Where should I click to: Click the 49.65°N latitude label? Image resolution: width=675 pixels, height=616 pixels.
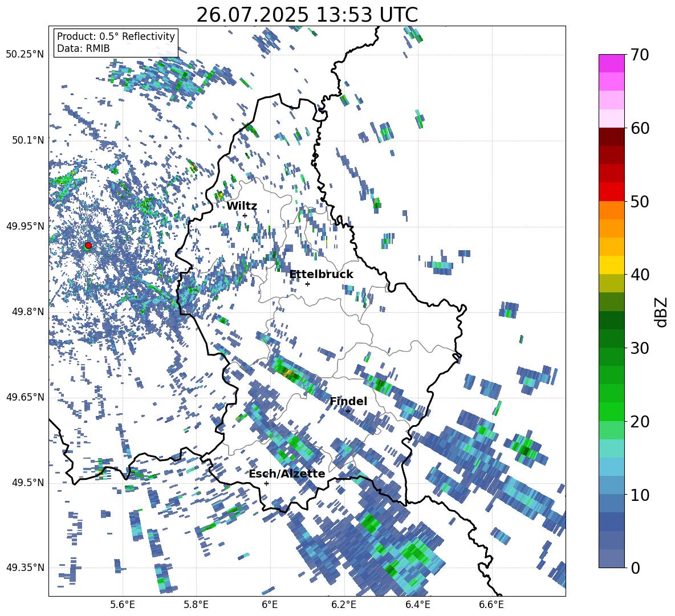tap(25, 397)
